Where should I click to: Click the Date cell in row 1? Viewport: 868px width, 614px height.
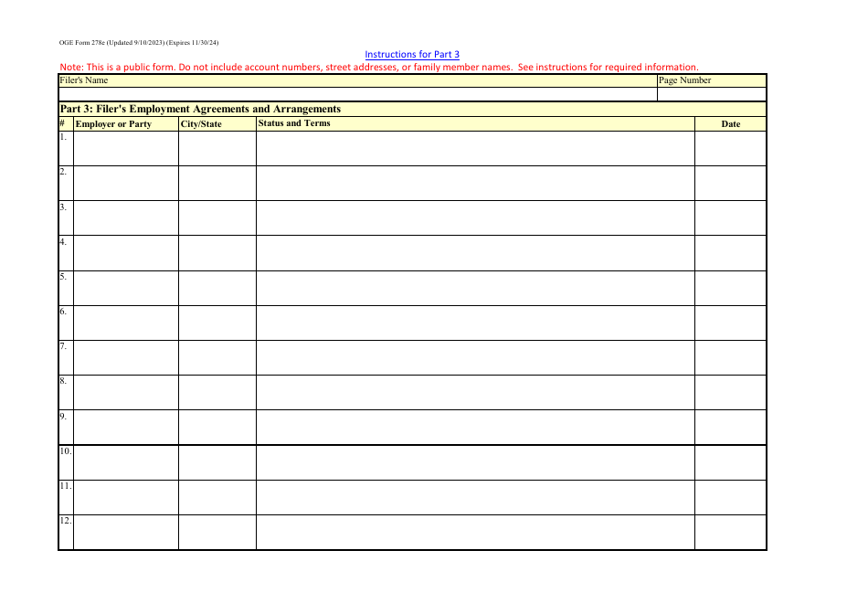click(x=731, y=146)
